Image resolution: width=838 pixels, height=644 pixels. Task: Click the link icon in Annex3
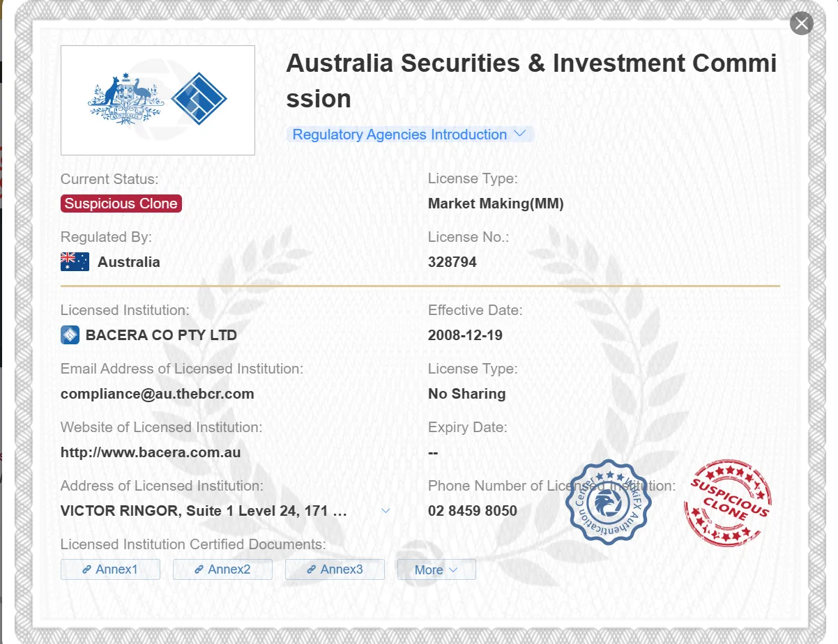[x=312, y=569]
